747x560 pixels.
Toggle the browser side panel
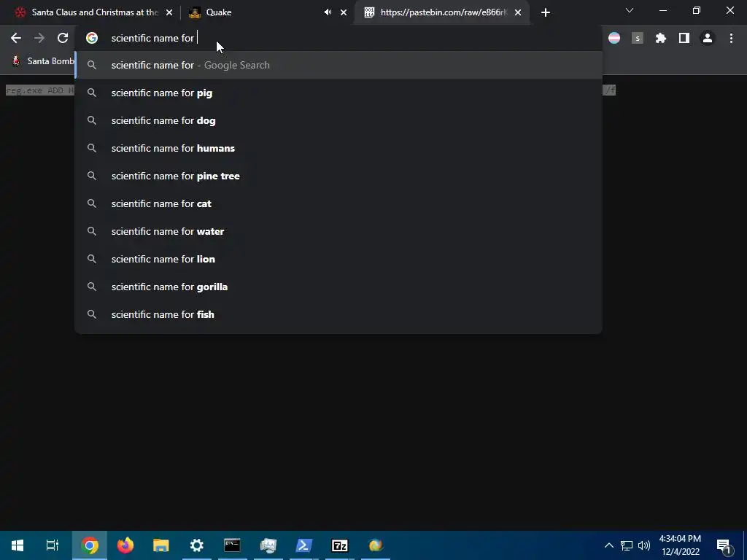(684, 38)
